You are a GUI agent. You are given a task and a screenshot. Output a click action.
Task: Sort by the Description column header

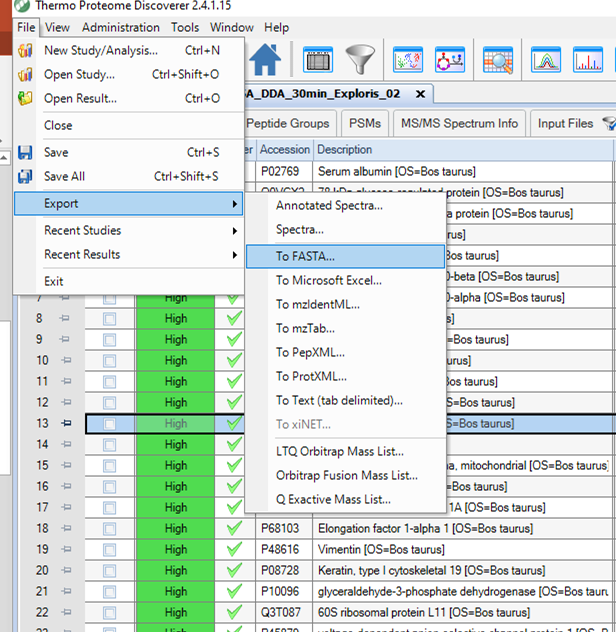point(464,150)
